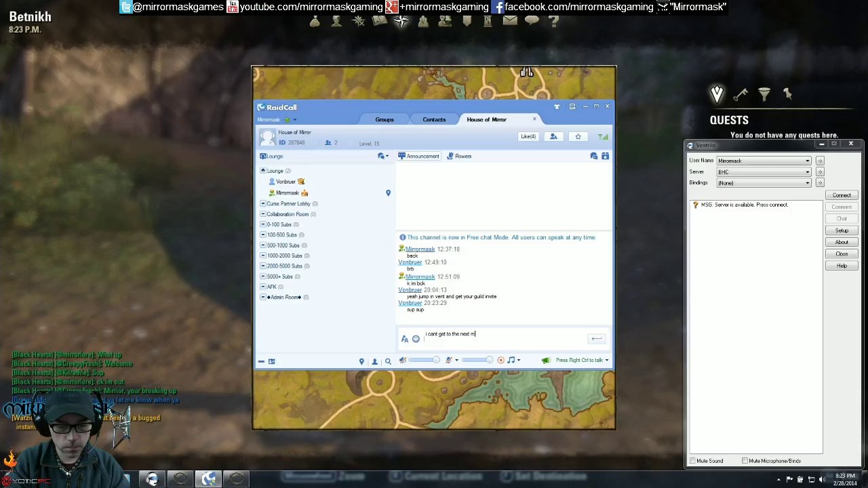Collapse the Curse Partner Lobby channel
Screen dimensions: 868x488
[263, 203]
